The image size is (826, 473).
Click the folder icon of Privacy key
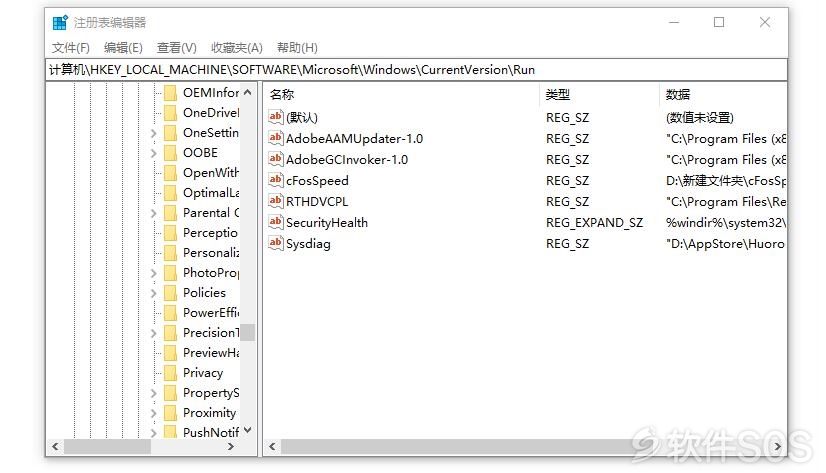(170, 373)
